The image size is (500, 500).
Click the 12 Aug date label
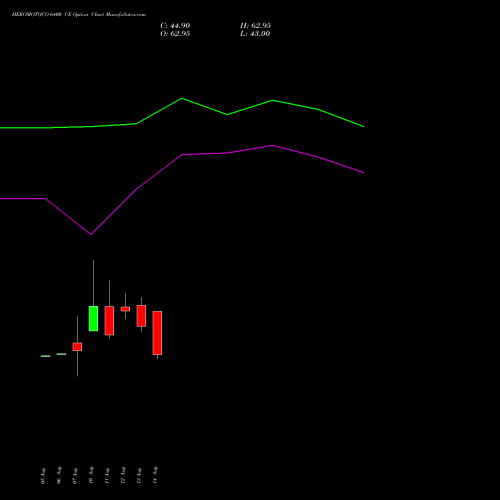pos(123,475)
